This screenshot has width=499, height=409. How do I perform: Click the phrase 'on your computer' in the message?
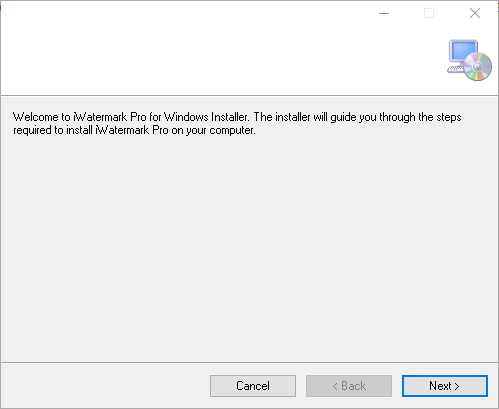213,130
